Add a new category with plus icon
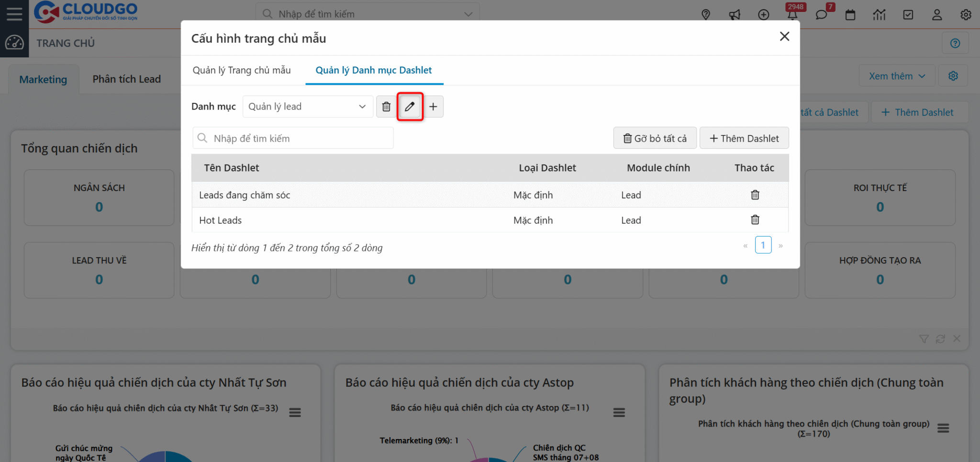 [433, 106]
